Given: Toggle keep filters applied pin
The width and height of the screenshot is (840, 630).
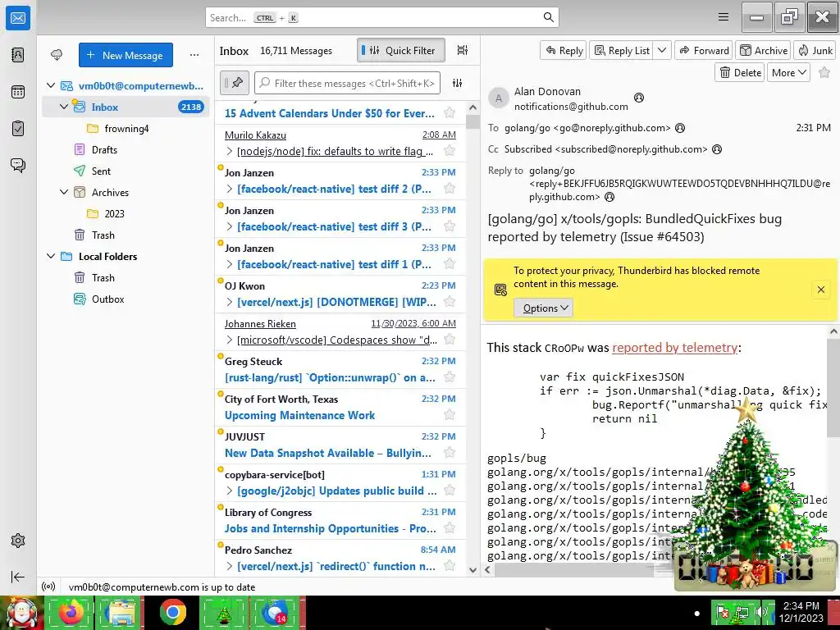Looking at the screenshot, I should pos(234,83).
